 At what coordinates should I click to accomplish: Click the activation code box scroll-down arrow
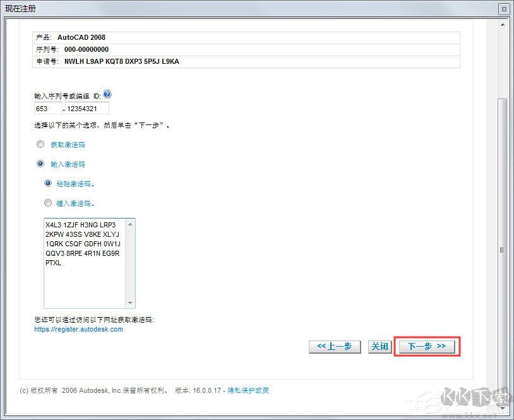click(x=131, y=303)
